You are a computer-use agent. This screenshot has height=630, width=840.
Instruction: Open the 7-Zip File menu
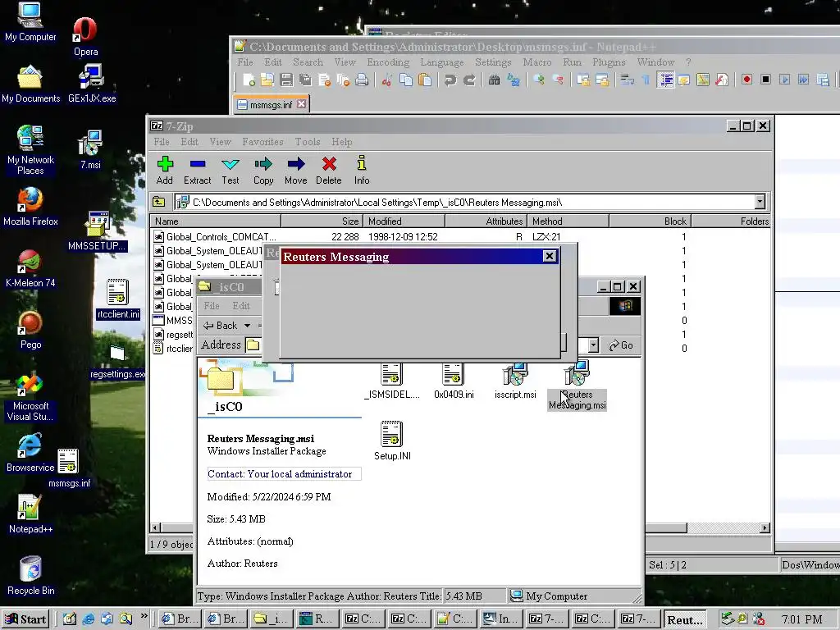(162, 142)
